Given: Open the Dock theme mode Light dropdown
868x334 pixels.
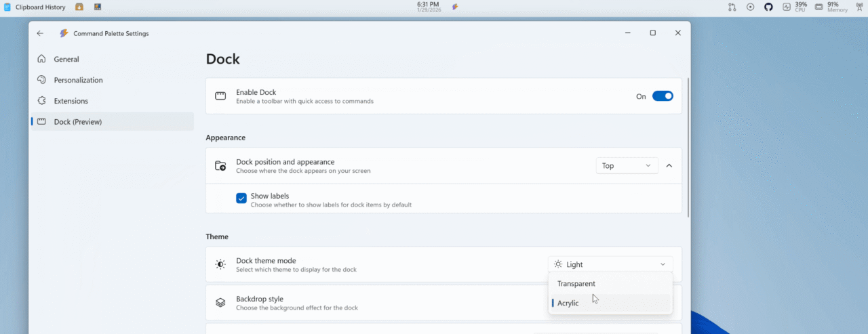Looking at the screenshot, I should [610, 264].
